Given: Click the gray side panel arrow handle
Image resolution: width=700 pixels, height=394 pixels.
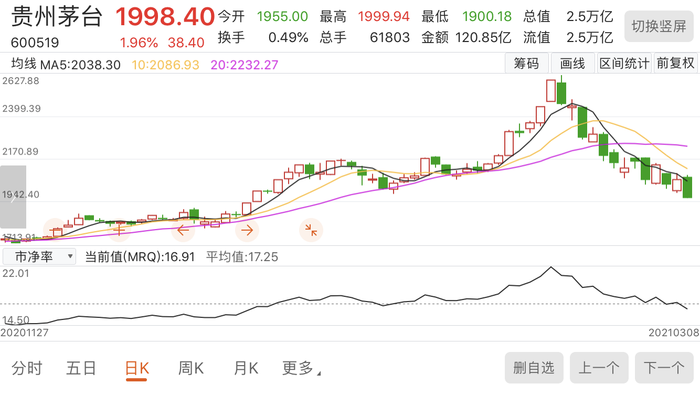Looking at the screenshot, I should [x=13, y=197].
